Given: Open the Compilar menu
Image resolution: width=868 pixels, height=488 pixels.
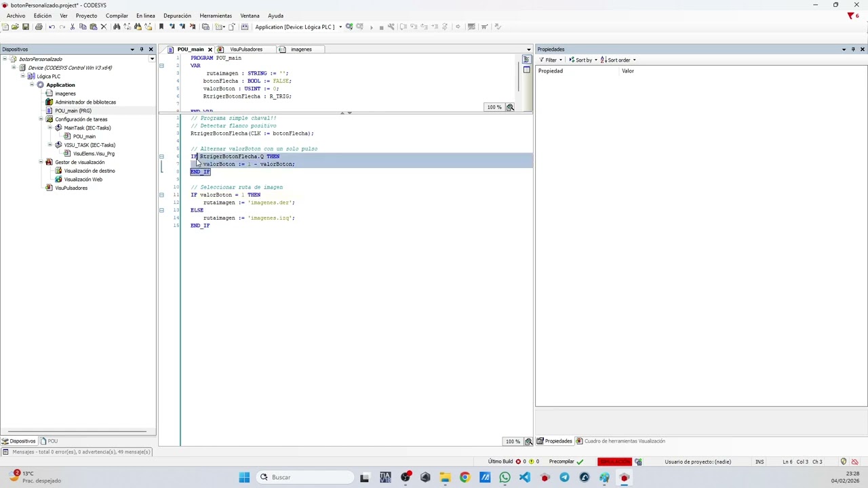Looking at the screenshot, I should coord(117,16).
